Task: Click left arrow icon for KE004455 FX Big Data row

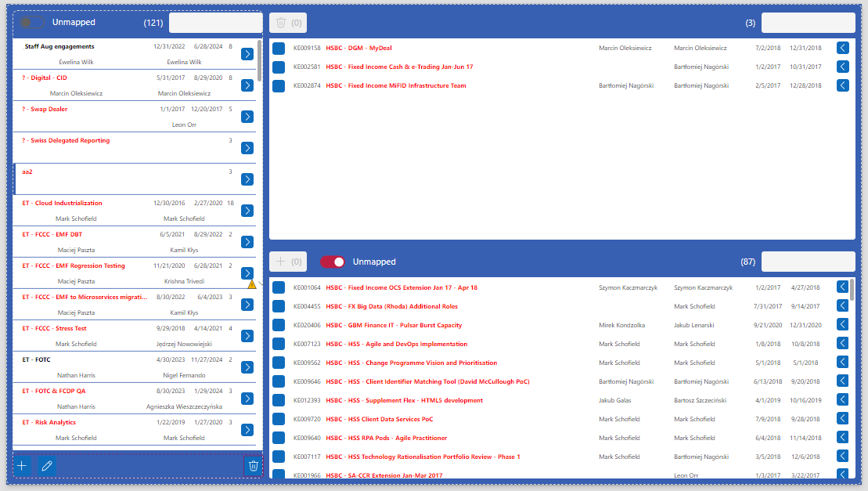Action: (x=843, y=306)
